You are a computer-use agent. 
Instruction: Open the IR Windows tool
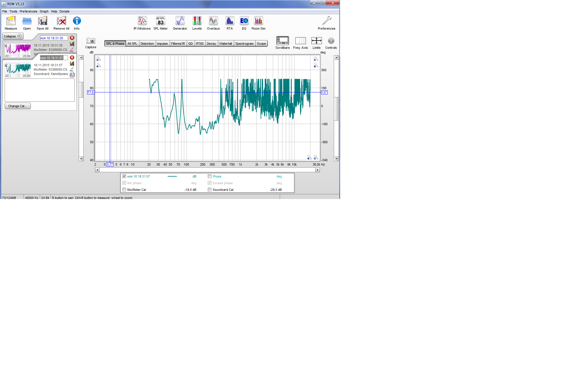142,21
